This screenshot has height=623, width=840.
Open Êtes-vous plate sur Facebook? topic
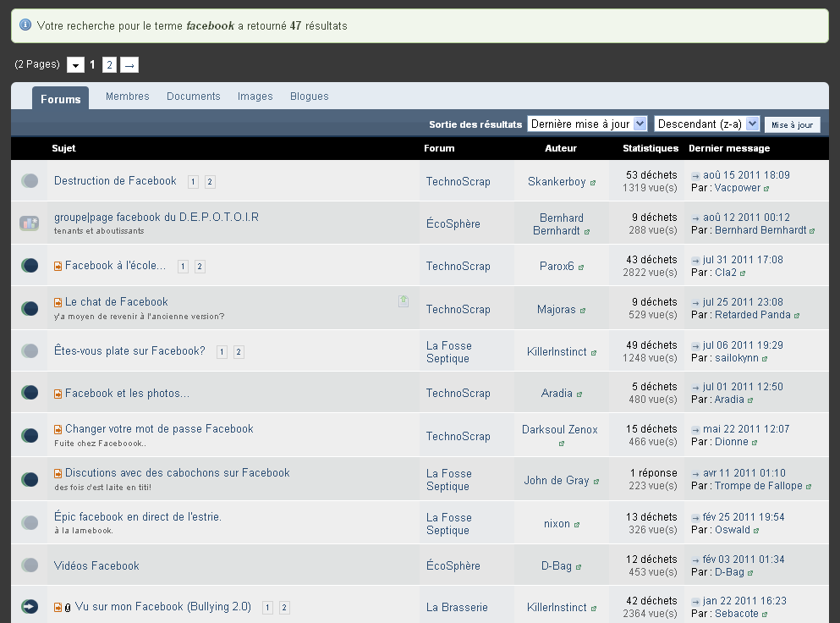tap(129, 350)
